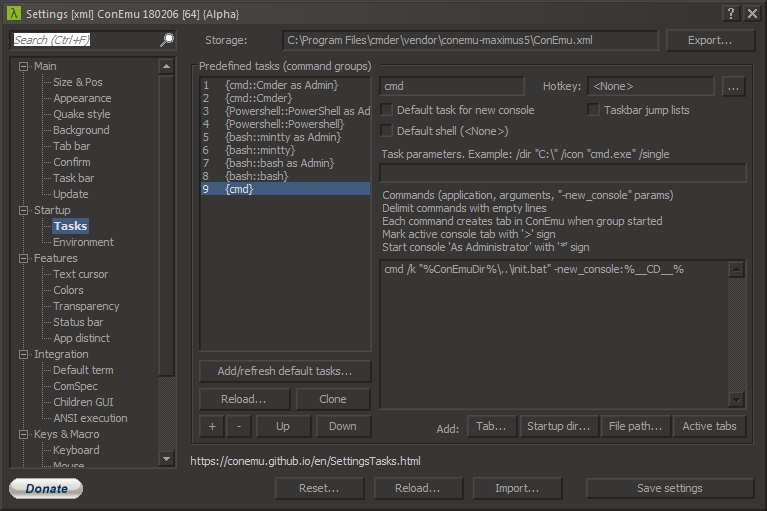The image size is (767, 511).
Task: Click task name field containing cmd
Action: [x=451, y=86]
